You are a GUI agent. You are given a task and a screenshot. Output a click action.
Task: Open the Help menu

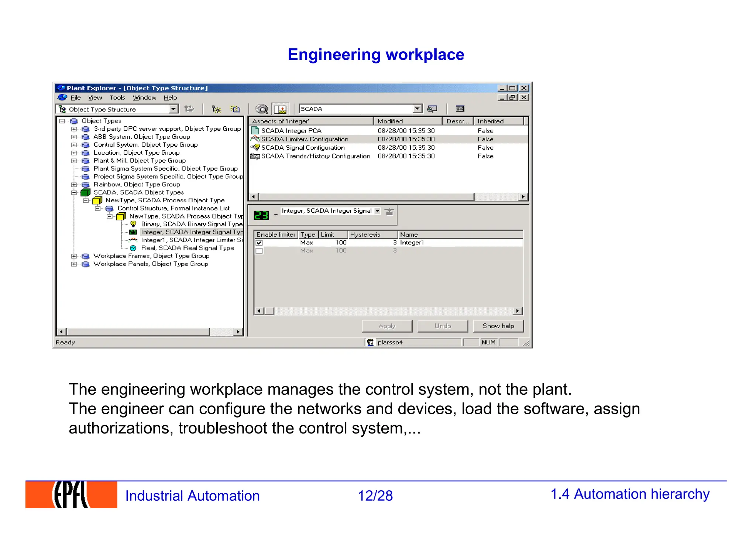pos(170,97)
